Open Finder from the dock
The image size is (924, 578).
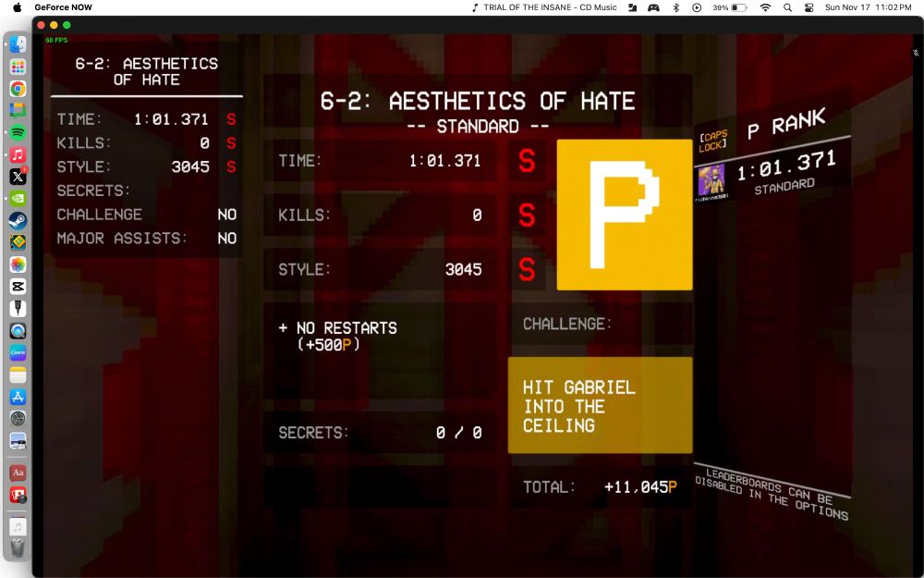(x=18, y=44)
